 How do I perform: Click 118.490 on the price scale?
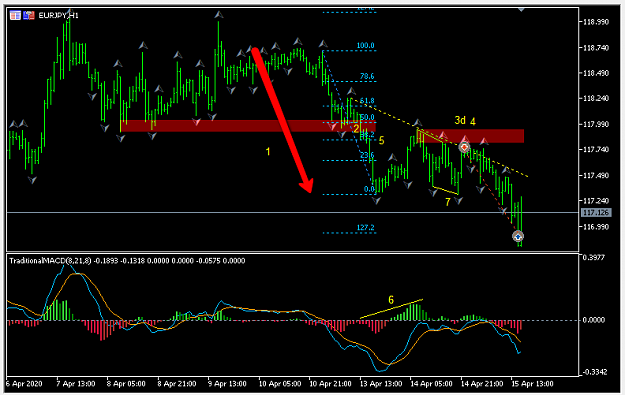pyautogui.click(x=596, y=73)
